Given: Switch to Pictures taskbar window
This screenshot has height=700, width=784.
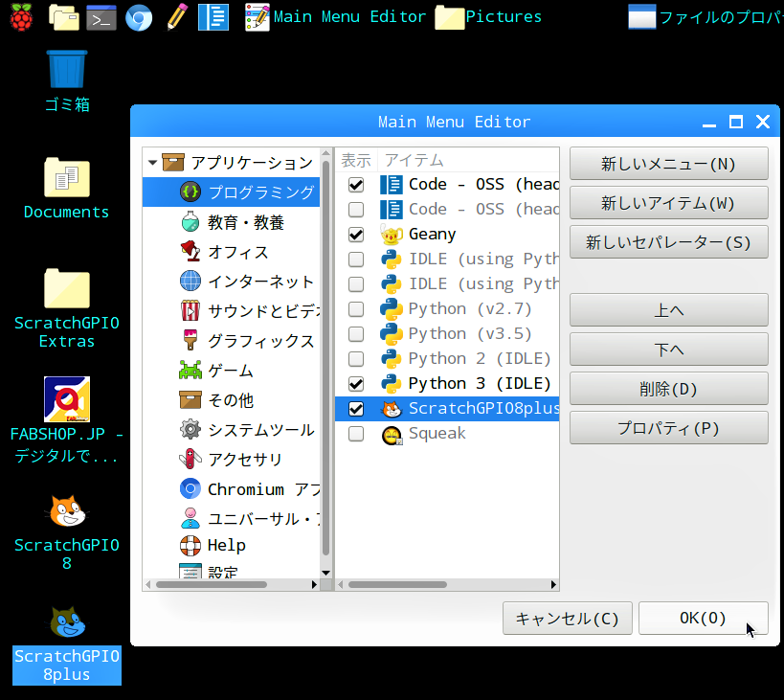Looking at the screenshot, I should [x=488, y=17].
